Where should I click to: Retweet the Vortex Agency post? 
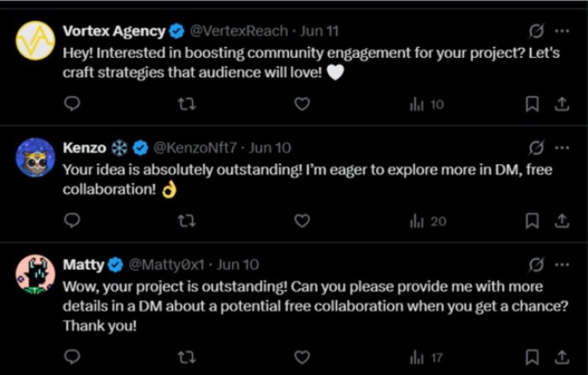187,104
